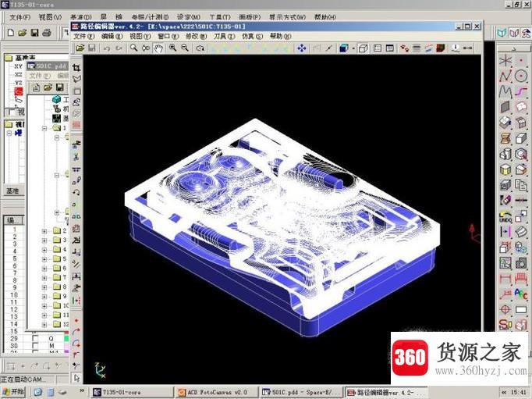Click the wireframe box display icon

pos(363,48)
